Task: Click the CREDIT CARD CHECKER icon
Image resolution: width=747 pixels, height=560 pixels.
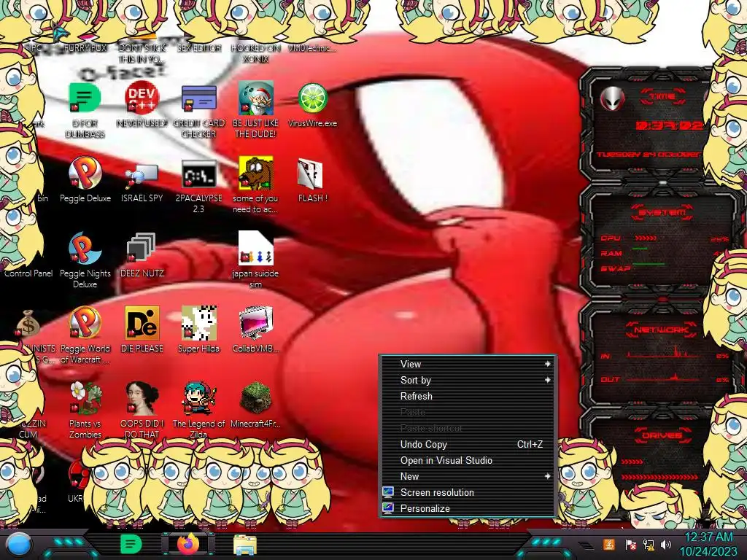Action: [x=198, y=98]
